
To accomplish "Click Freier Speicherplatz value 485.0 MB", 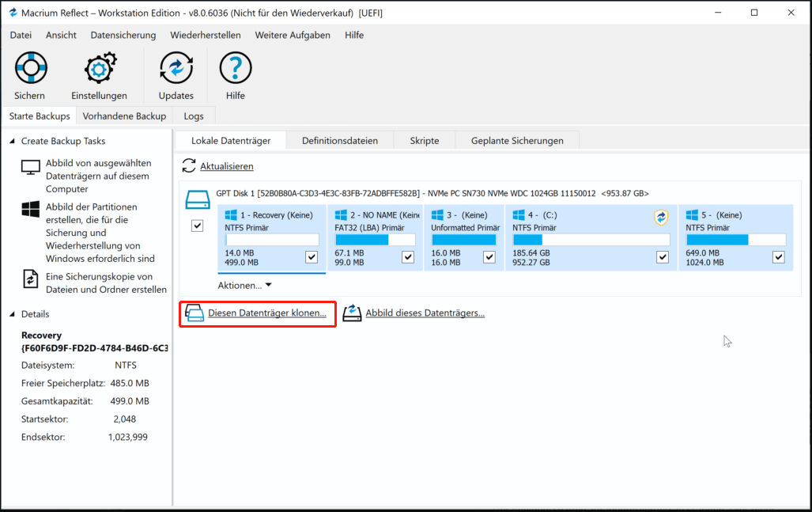I will tap(130, 384).
